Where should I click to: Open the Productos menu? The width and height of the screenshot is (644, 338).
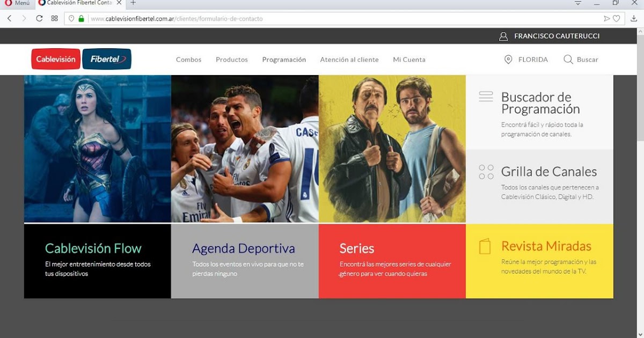(232, 60)
